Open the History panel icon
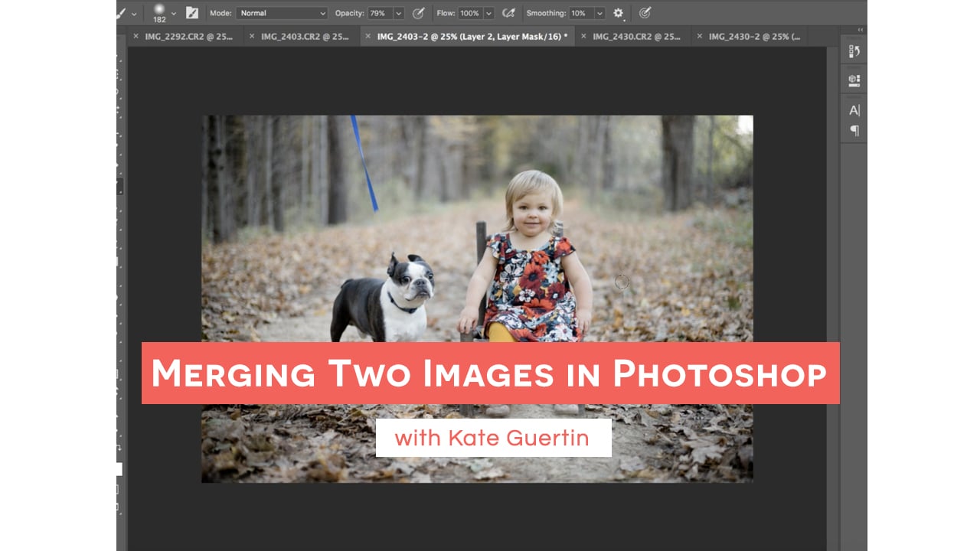This screenshot has width=980, height=551. coord(854,51)
